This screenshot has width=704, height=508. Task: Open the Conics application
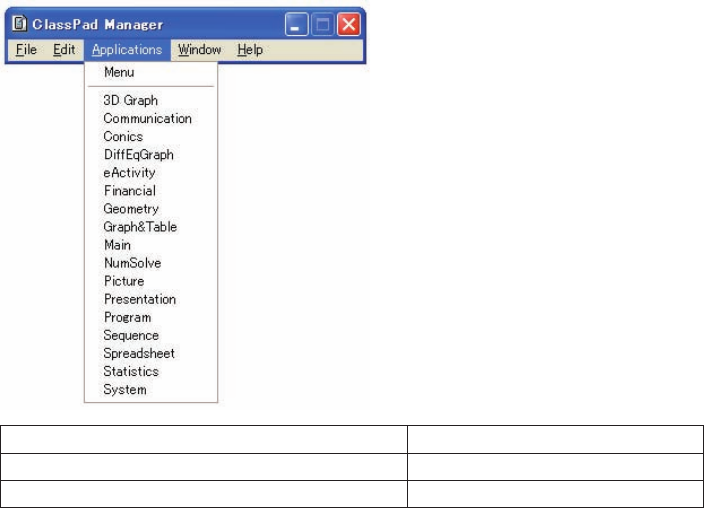[151, 137]
